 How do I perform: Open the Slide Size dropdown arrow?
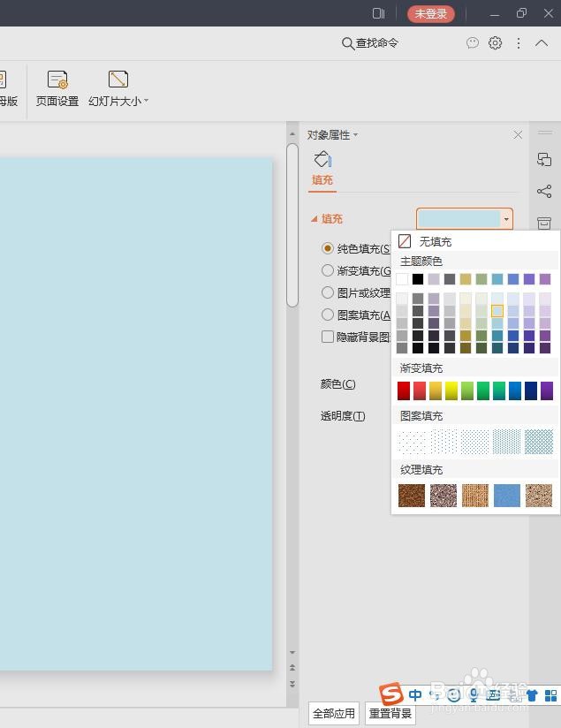point(147,101)
